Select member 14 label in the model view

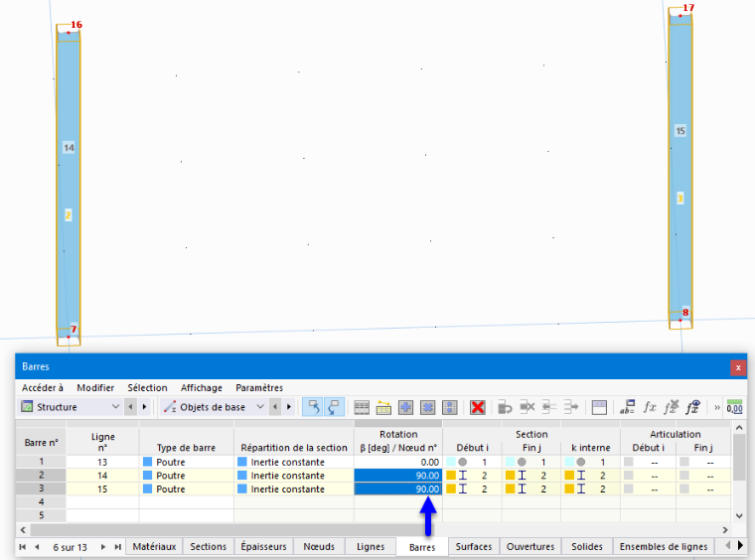(x=69, y=148)
